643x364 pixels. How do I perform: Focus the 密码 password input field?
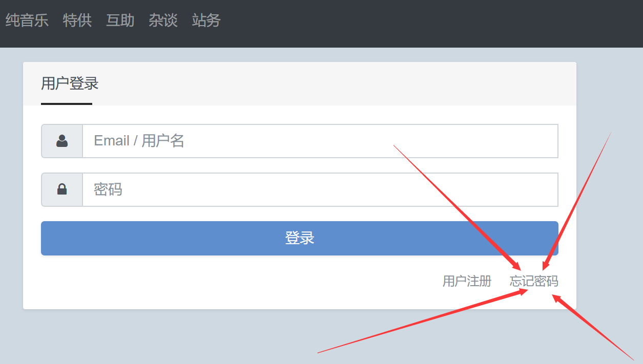(x=320, y=189)
